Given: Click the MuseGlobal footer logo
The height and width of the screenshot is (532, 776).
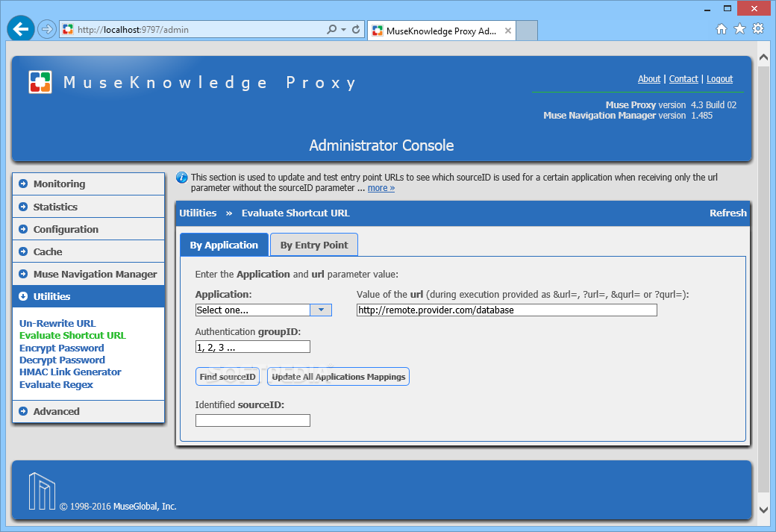Looking at the screenshot, I should tap(42, 491).
